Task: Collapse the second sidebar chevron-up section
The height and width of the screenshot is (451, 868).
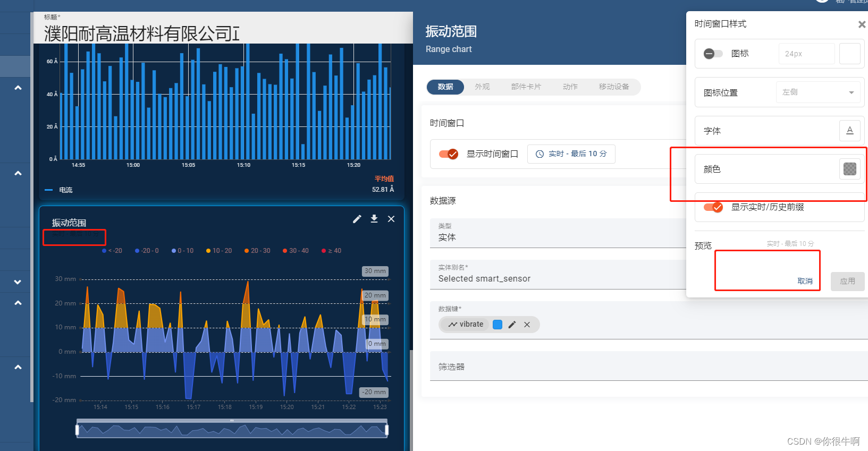Action: pos(18,173)
